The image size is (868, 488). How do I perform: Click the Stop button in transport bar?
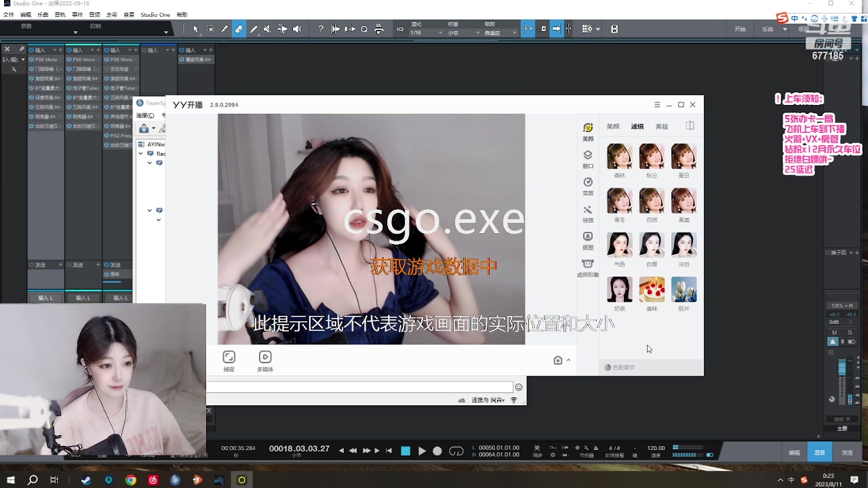click(406, 451)
